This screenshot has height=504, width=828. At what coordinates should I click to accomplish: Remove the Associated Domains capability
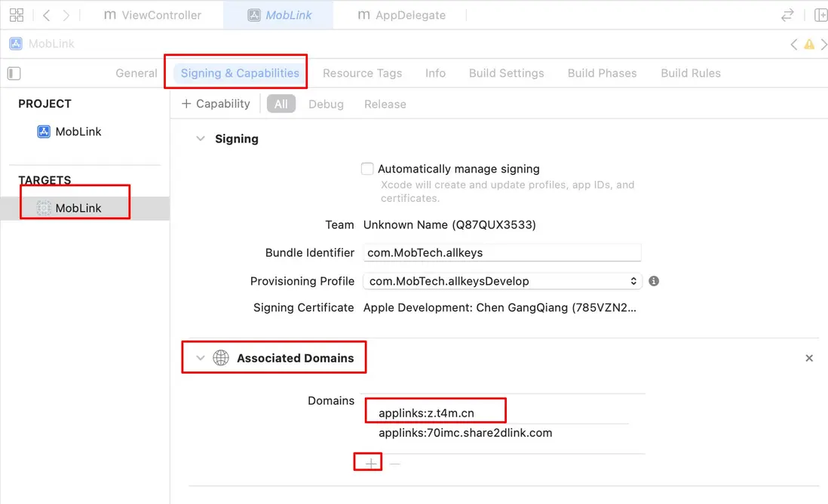click(x=809, y=359)
